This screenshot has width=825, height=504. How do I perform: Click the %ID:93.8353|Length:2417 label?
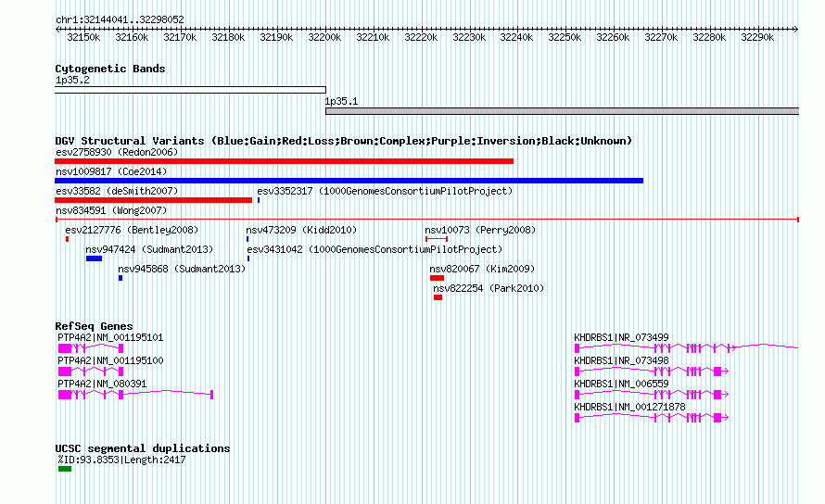point(122,460)
